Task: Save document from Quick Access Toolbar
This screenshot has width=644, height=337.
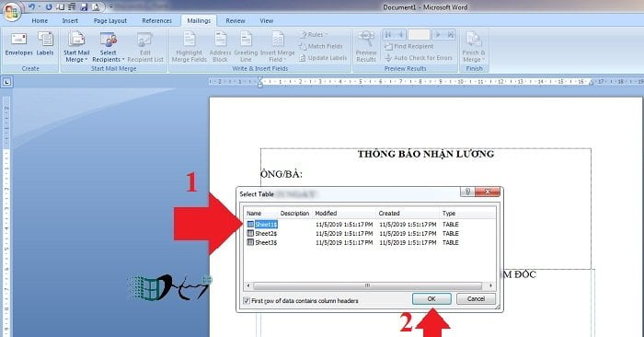Action: (x=85, y=7)
